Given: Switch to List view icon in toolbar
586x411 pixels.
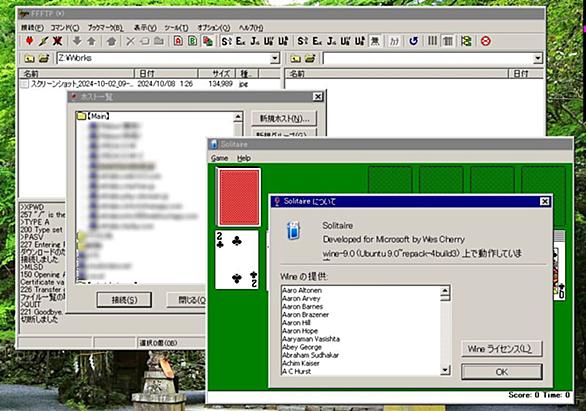Looking at the screenshot, I should tap(432, 41).
